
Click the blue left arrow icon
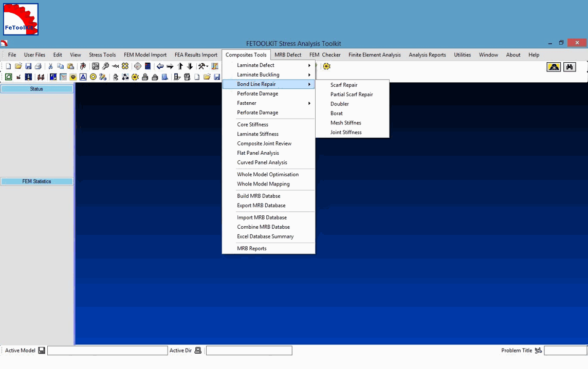[160, 66]
